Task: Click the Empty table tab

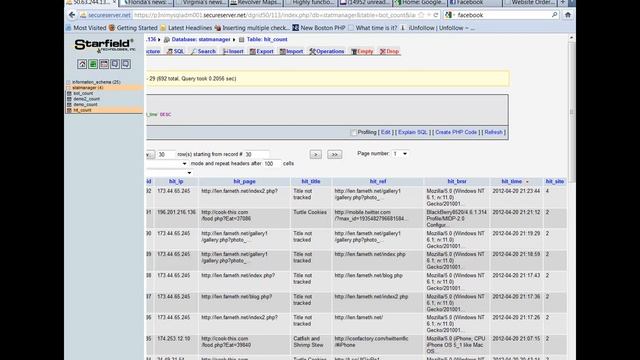Action: click(x=362, y=51)
